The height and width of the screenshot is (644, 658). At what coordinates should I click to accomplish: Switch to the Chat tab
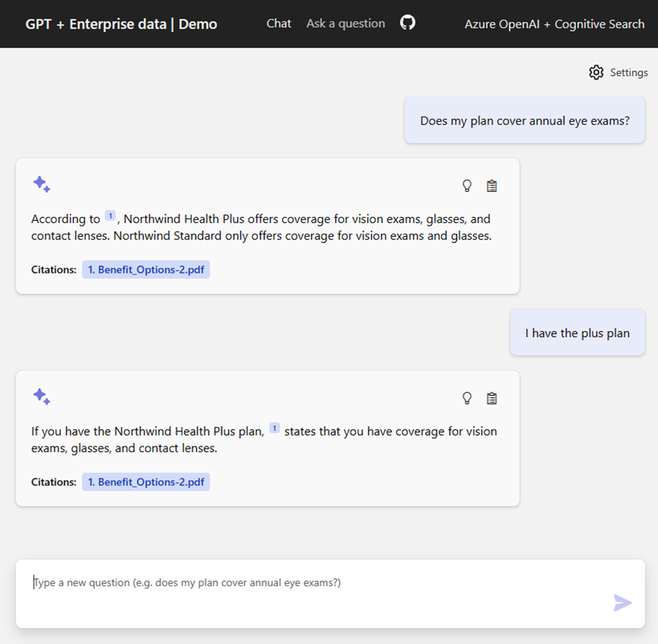point(278,23)
